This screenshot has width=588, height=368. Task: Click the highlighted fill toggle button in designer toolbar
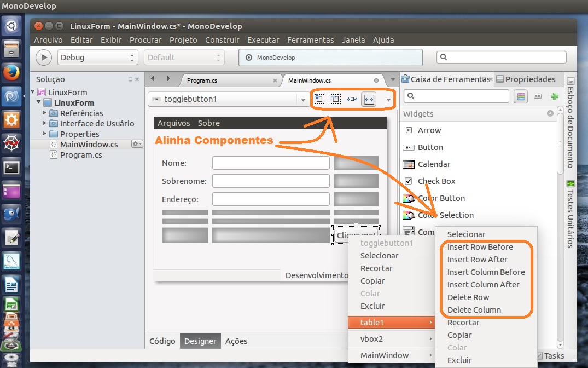[x=369, y=99]
